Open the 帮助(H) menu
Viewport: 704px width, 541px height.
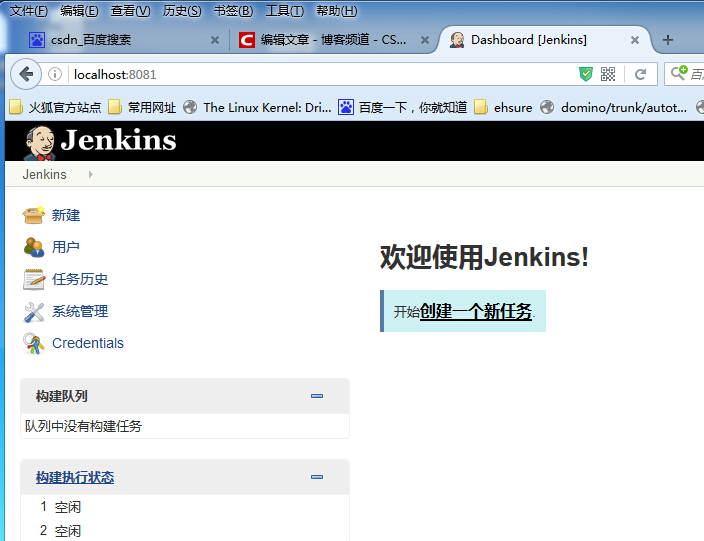tap(337, 11)
